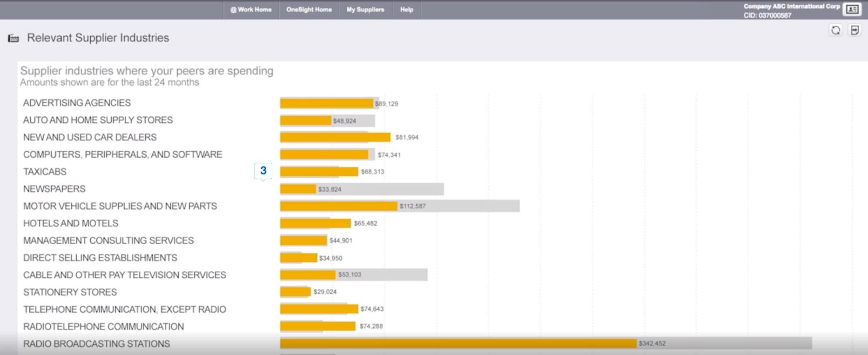
Task: Open the My Suppliers menu item
Action: (365, 9)
